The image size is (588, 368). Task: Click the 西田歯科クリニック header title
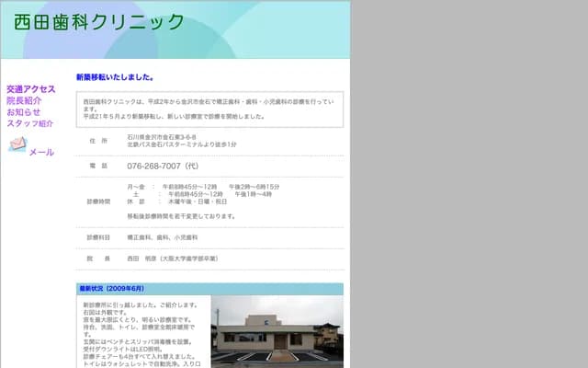(x=99, y=22)
